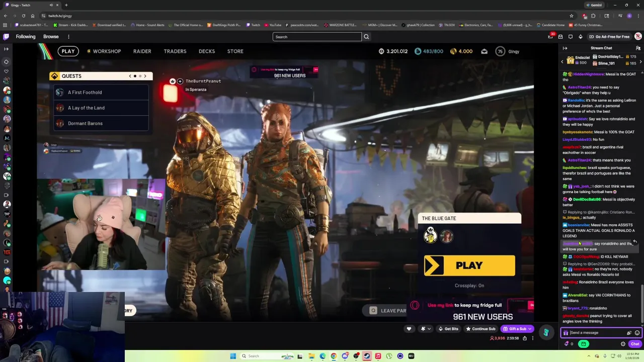
Task: Click the cheer Bits icon in chat input
Action: (x=629, y=333)
